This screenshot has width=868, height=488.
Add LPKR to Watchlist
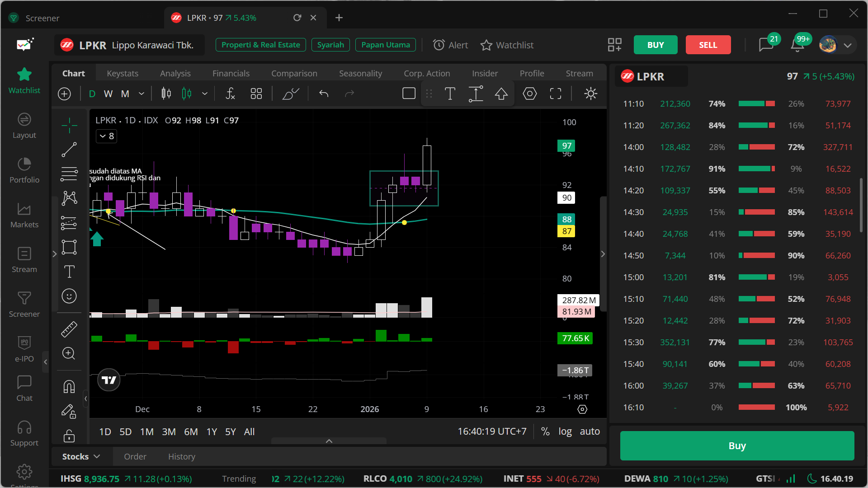point(507,45)
